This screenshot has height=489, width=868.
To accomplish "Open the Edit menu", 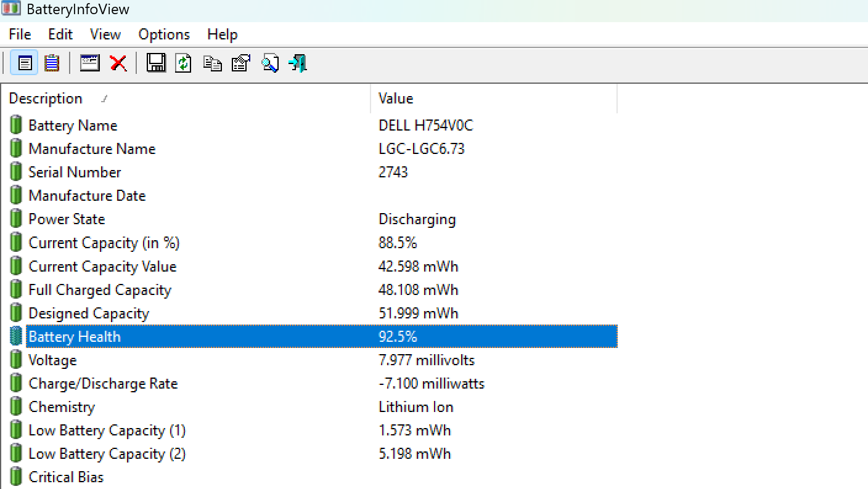I will pos(60,34).
